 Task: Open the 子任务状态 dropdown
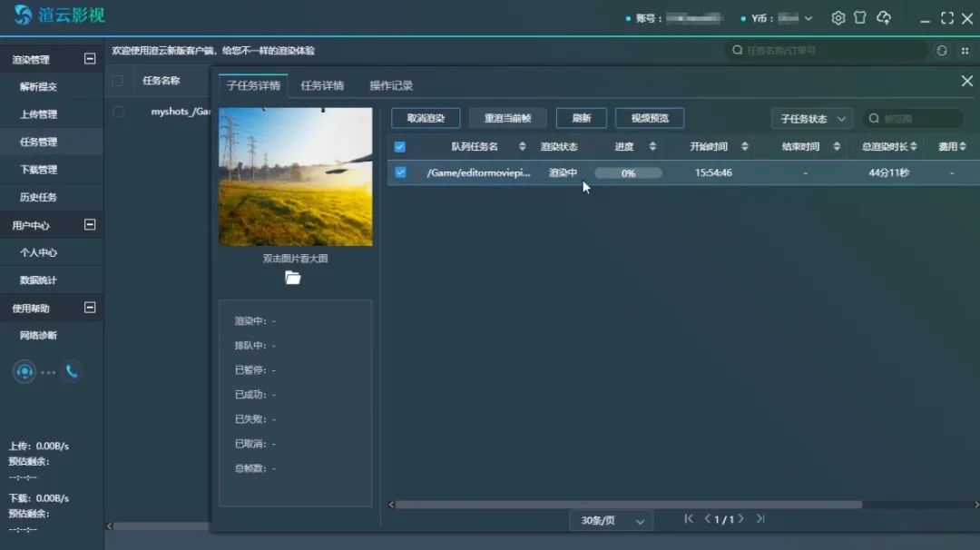[811, 119]
